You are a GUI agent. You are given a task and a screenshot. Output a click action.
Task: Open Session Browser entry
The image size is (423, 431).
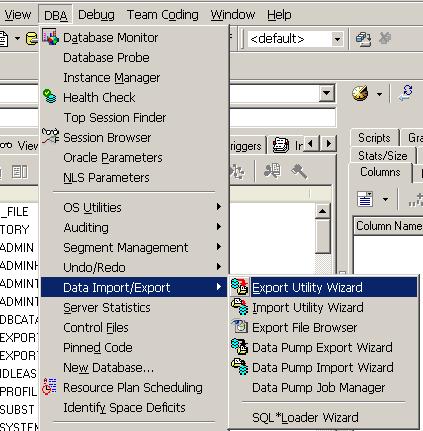pos(135,138)
